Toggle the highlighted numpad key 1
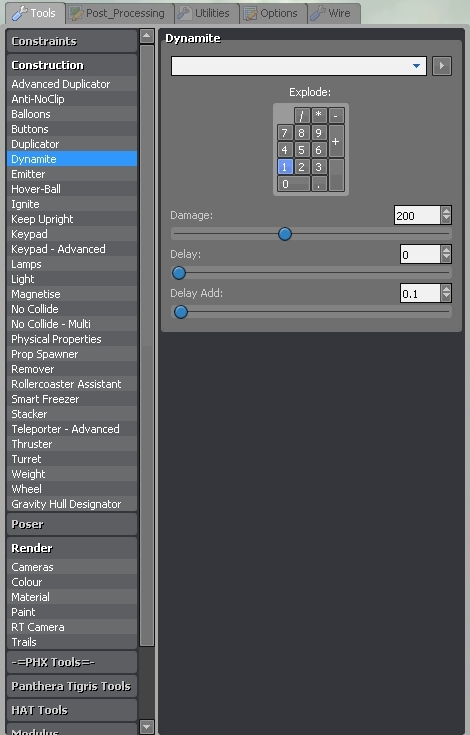The height and width of the screenshot is (735, 470). 284,167
